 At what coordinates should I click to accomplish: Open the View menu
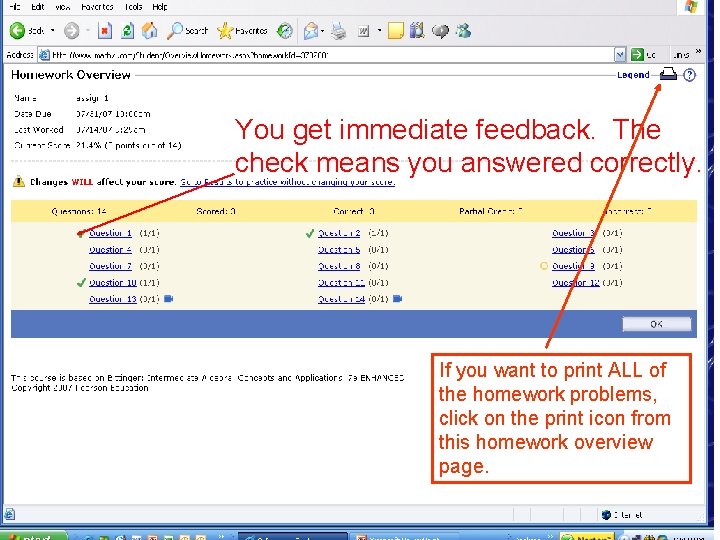63,6
